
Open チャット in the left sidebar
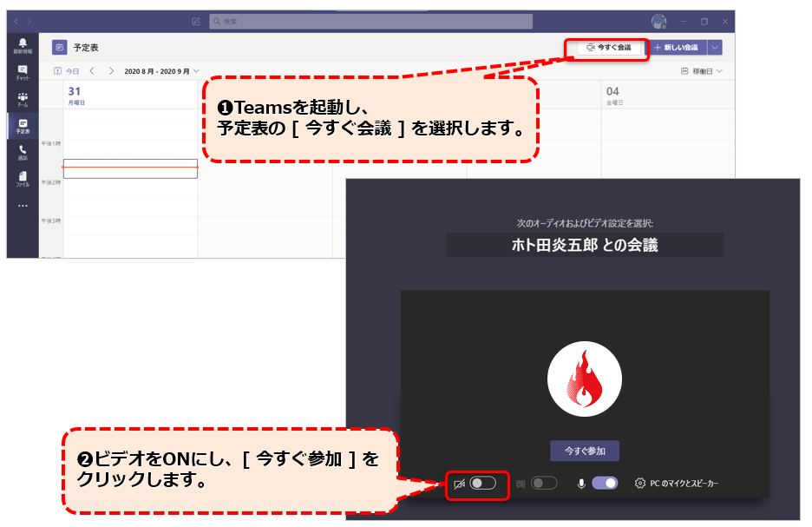point(23,73)
